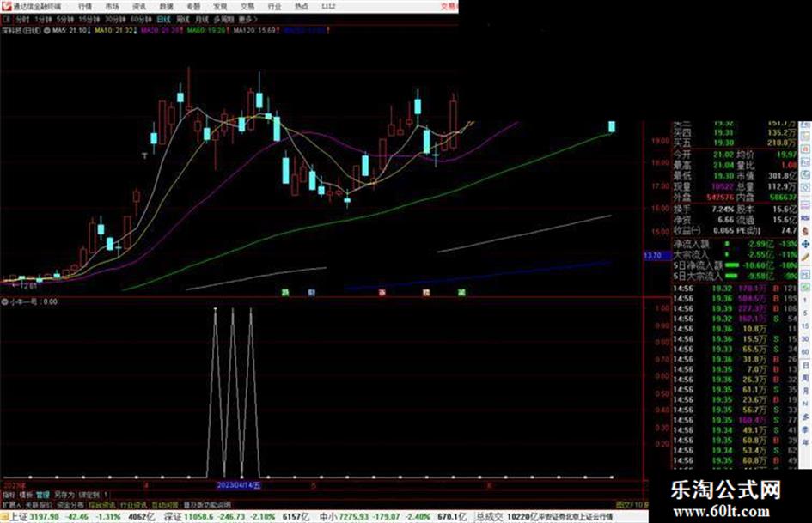Open the 多周期 multi-period view

[x=223, y=19]
